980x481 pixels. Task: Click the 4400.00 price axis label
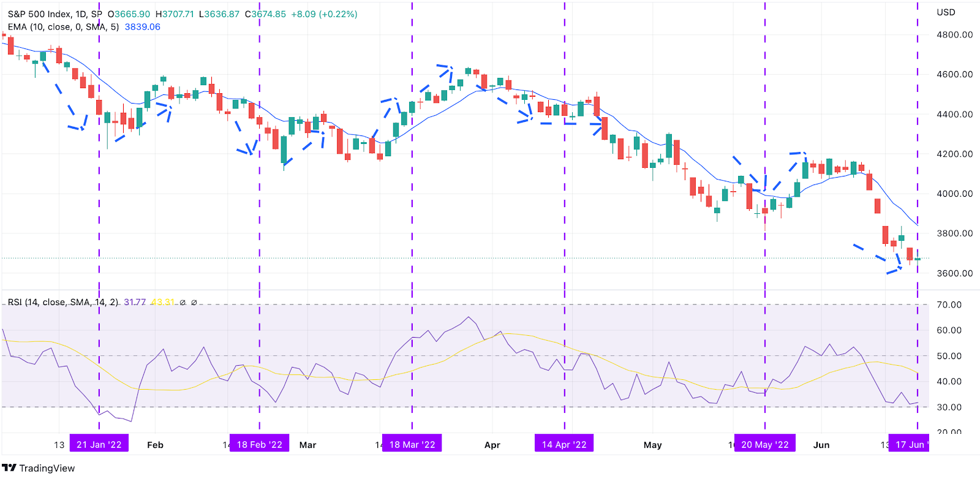coord(955,114)
